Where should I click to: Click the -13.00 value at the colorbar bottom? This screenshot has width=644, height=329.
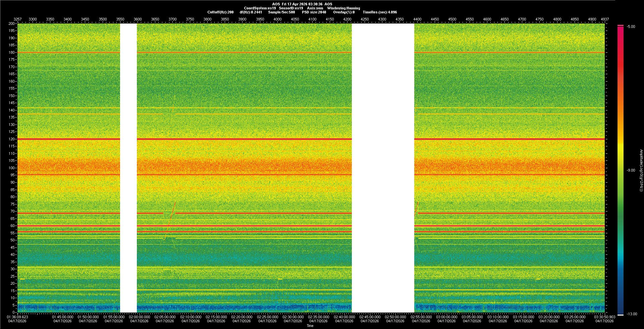[632, 314]
